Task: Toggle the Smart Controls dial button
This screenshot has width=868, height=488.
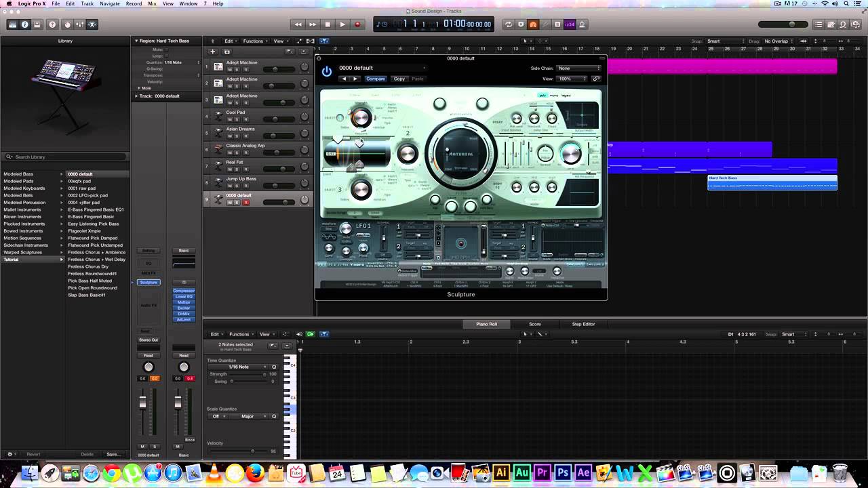Action: [67, 24]
